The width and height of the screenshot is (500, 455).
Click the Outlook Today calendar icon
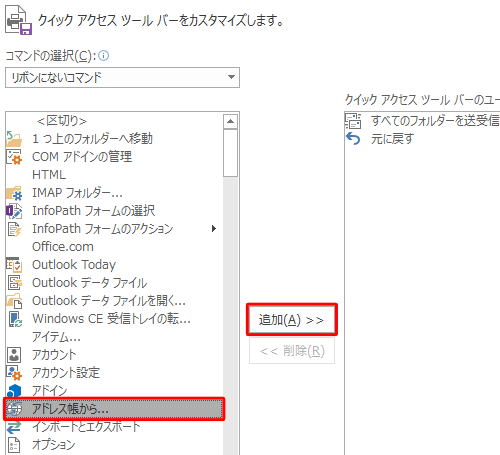click(14, 265)
